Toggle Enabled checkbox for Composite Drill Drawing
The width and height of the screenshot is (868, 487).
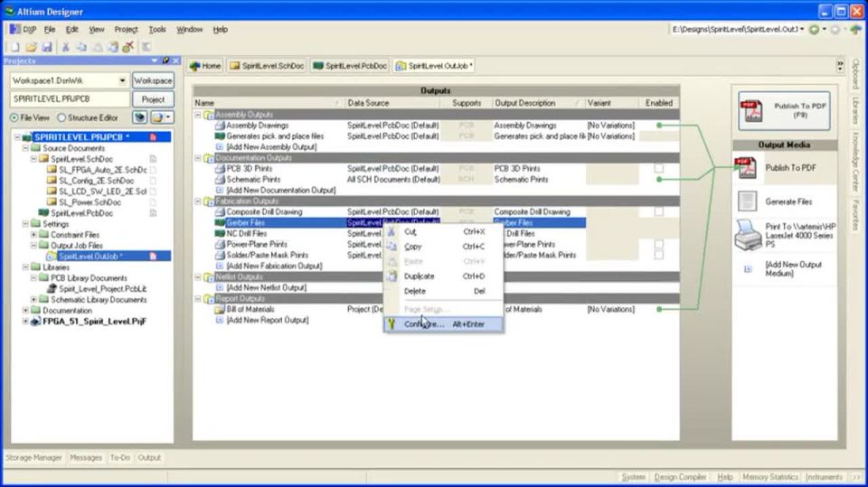click(659, 211)
